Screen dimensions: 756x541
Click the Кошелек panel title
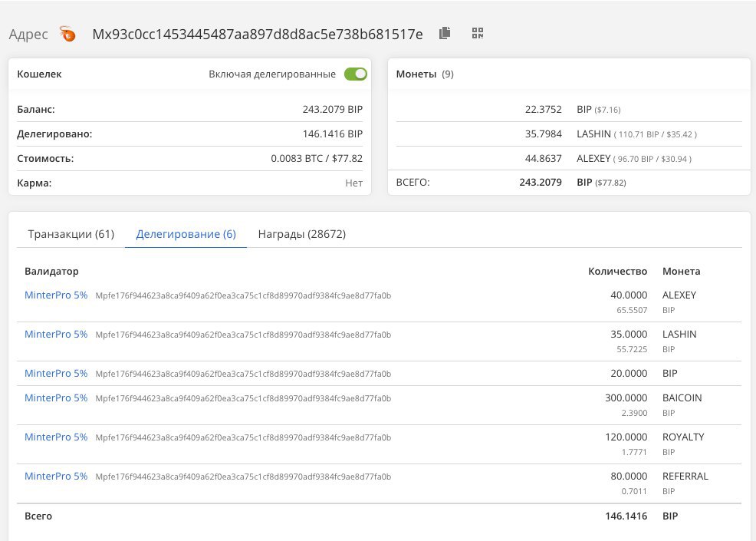click(40, 74)
